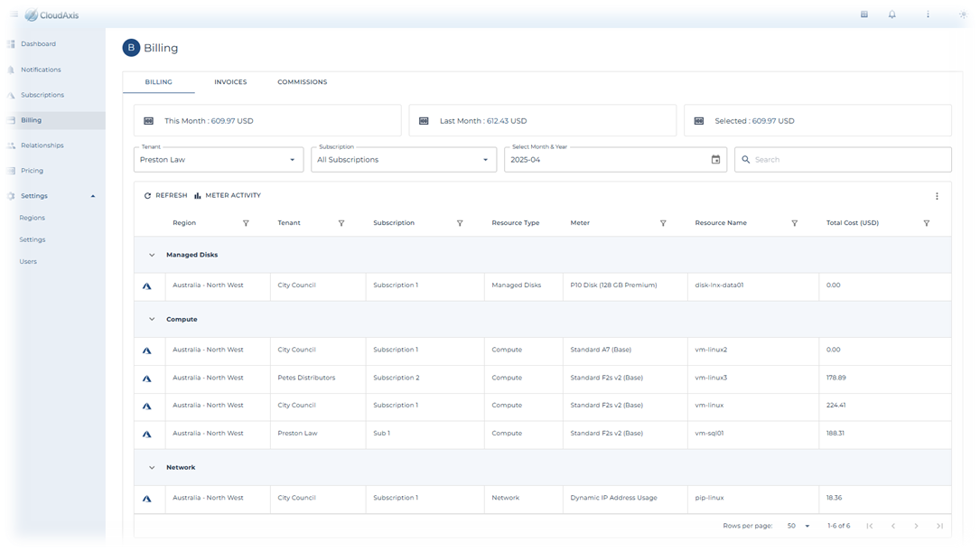Switch to the BILLING tab

coord(159,82)
